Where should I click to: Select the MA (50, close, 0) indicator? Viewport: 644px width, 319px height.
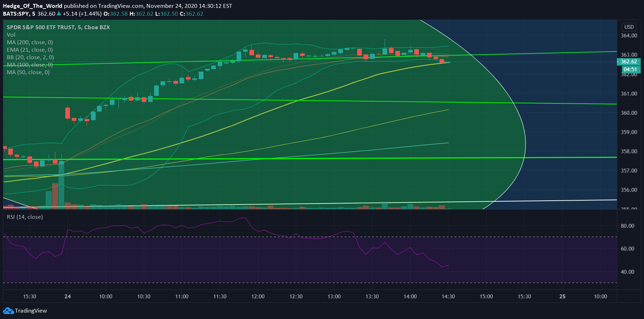click(x=28, y=72)
